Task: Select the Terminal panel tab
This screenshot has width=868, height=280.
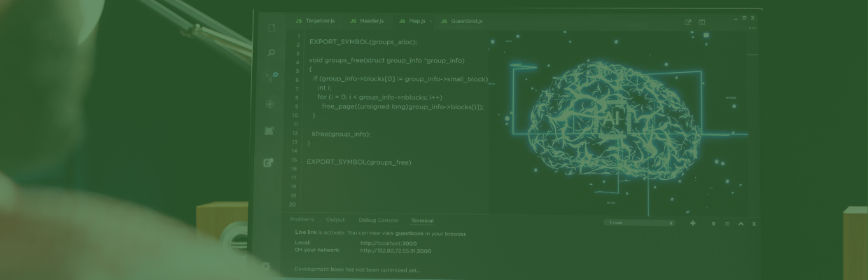Action: click(422, 220)
